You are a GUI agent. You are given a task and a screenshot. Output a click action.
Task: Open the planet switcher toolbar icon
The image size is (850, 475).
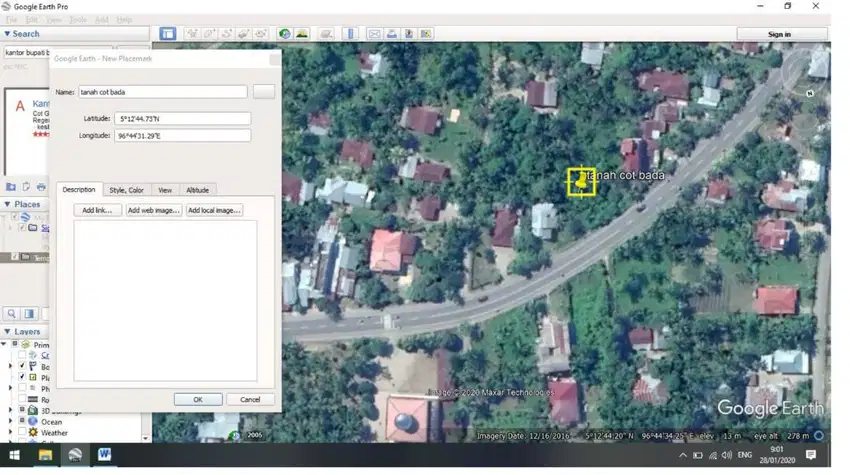(x=326, y=34)
